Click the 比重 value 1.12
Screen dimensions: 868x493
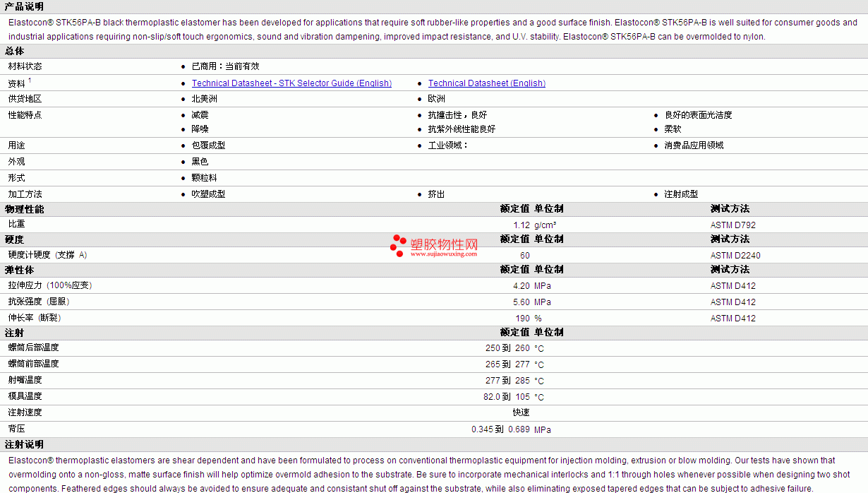522,225
